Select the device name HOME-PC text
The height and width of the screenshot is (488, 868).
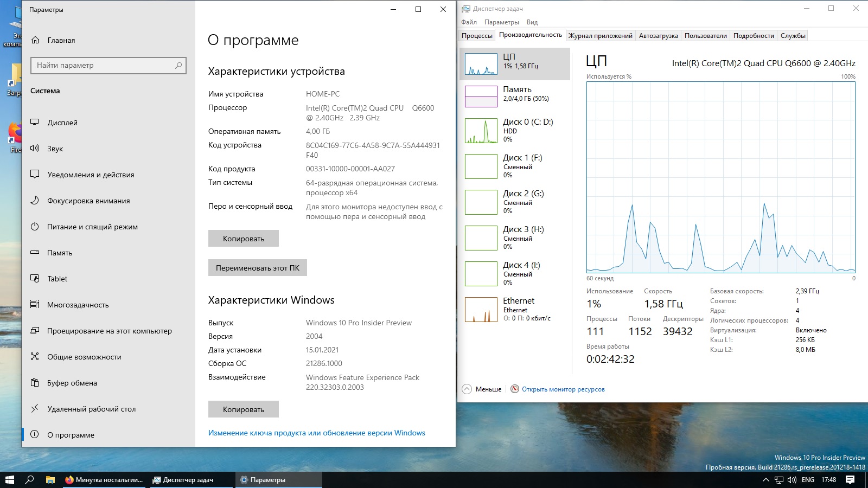point(323,94)
